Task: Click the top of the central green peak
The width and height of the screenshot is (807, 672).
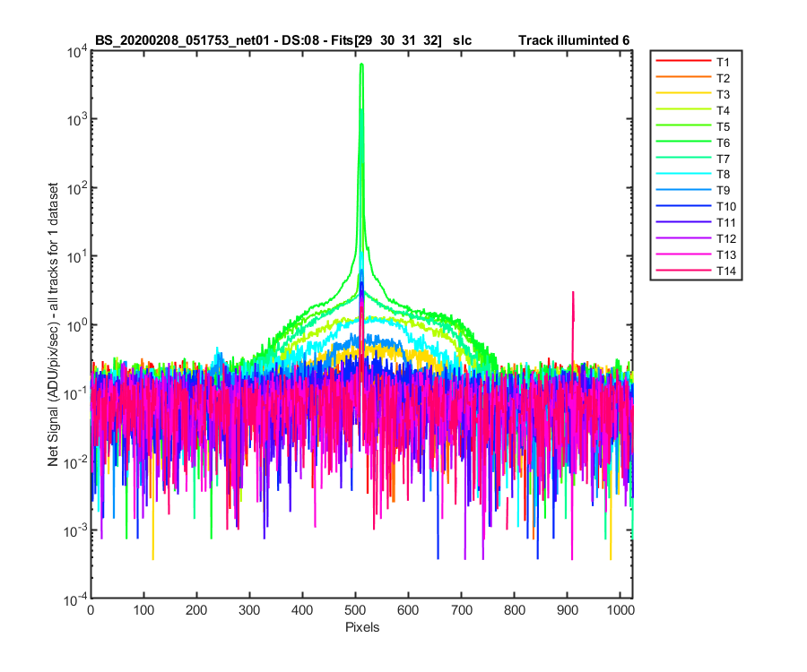Action: (362, 65)
